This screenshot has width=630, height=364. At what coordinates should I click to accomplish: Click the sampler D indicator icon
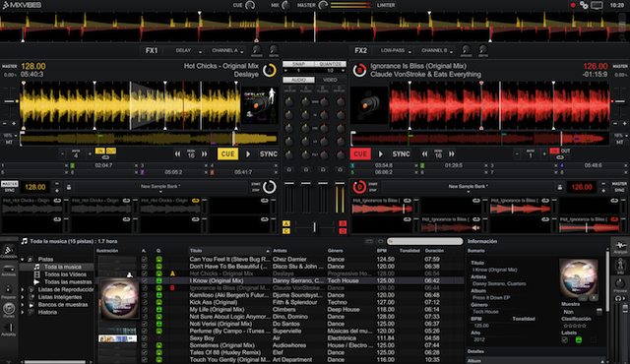coord(358,187)
